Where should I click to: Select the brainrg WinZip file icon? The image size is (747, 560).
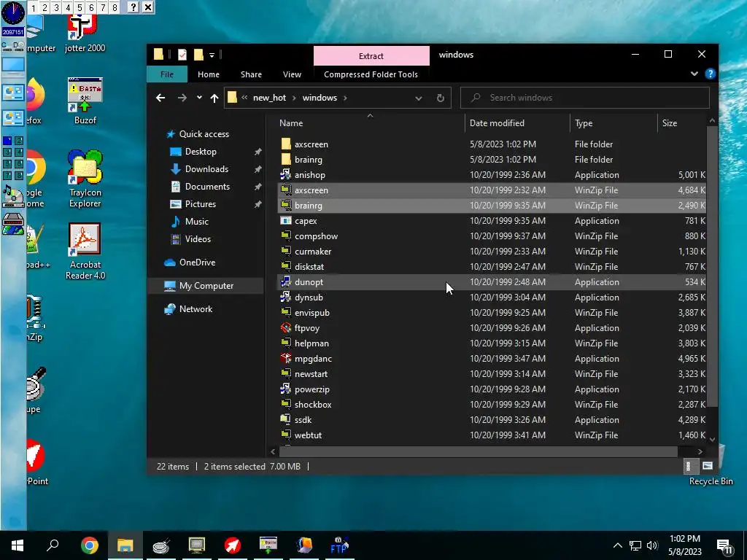click(285, 205)
